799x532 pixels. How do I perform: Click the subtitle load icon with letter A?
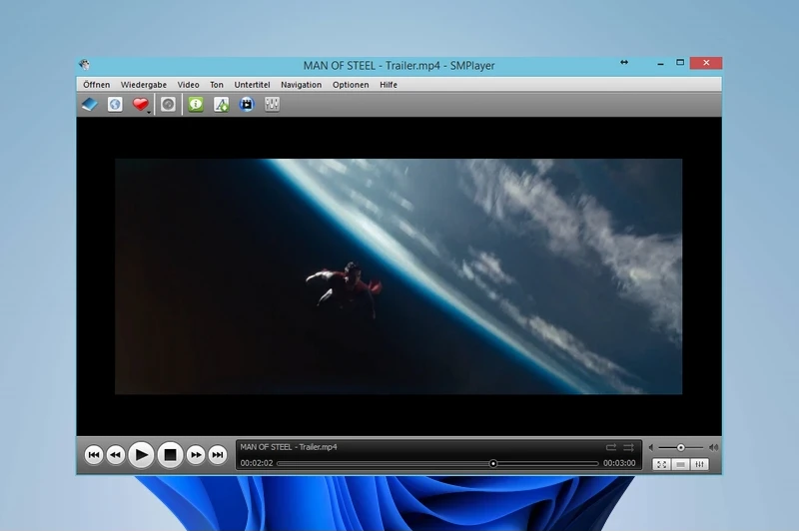[x=221, y=105]
